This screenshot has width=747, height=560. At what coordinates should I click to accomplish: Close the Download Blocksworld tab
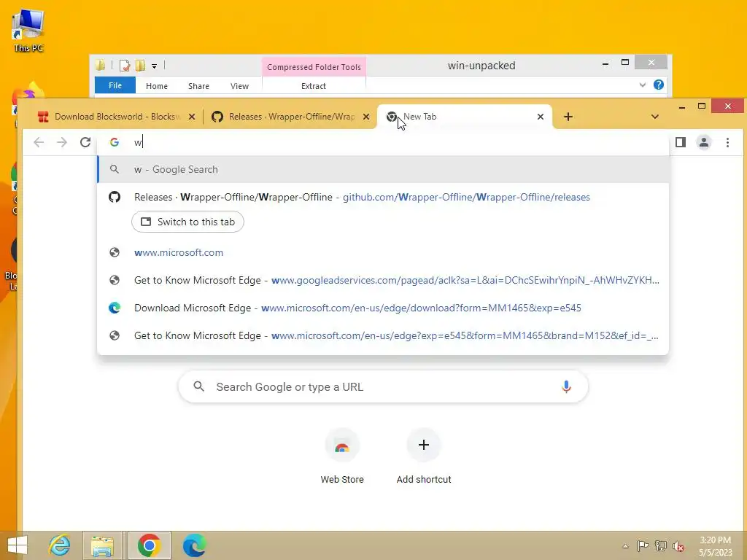click(x=192, y=117)
